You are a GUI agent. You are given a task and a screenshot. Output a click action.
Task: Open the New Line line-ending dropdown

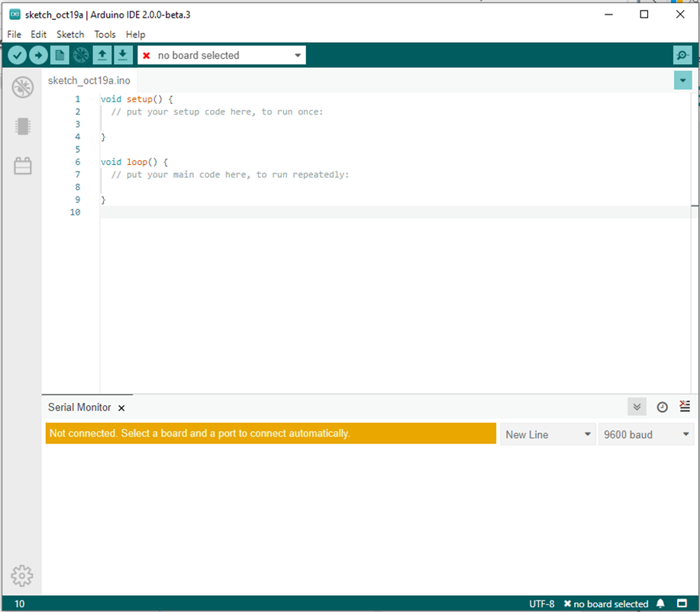547,433
